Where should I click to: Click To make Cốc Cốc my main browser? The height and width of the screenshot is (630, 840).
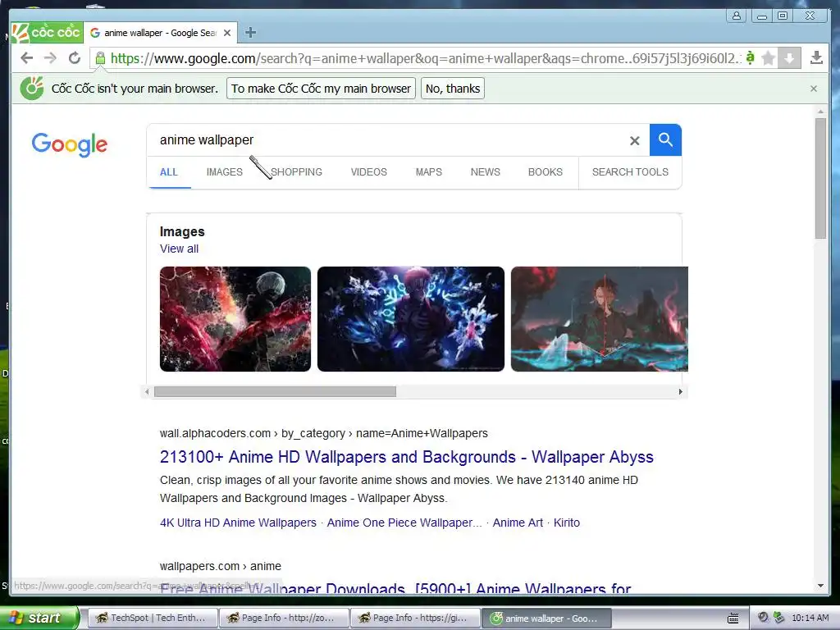coord(321,89)
